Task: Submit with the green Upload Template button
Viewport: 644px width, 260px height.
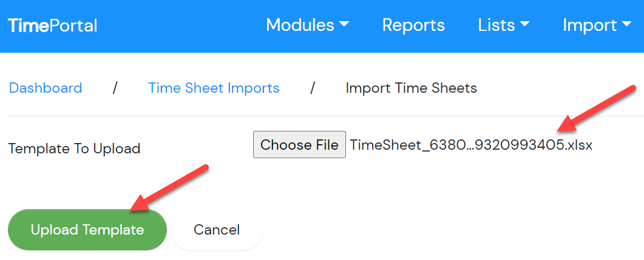Action: coord(87,230)
